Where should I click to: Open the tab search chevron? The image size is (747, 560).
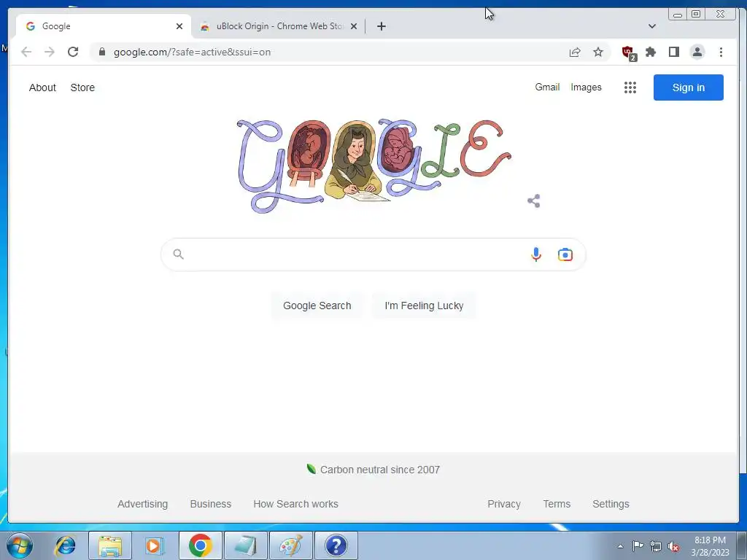(x=652, y=26)
